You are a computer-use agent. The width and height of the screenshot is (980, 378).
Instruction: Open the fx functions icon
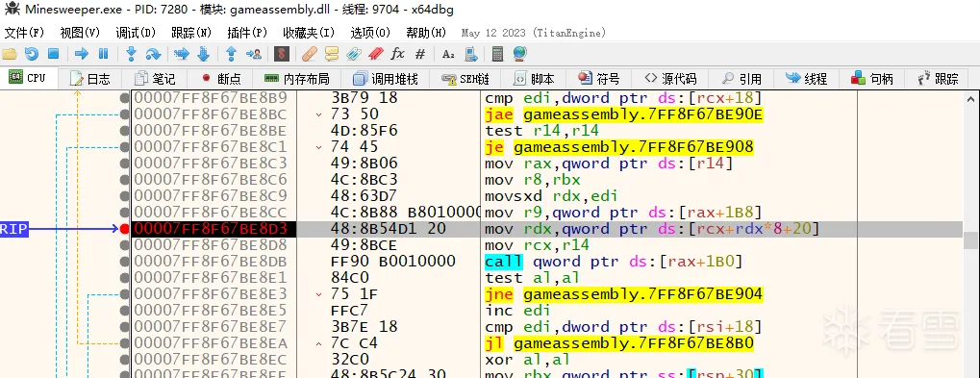(397, 54)
